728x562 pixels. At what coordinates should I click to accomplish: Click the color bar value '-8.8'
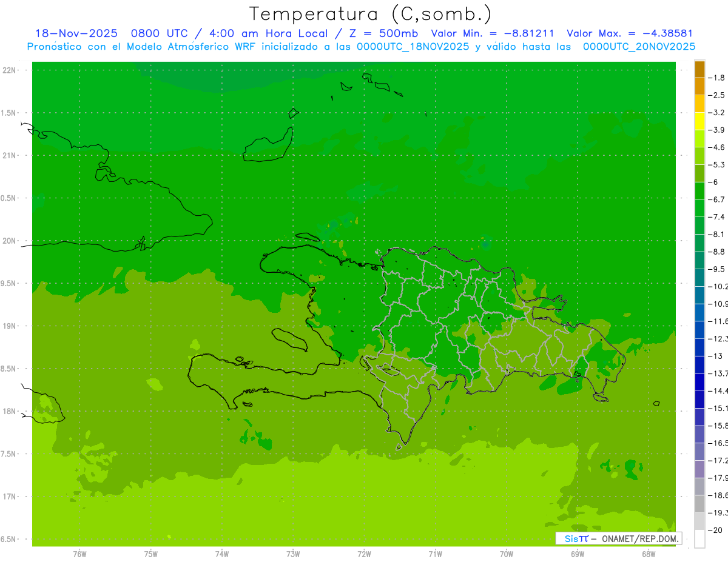(x=716, y=252)
